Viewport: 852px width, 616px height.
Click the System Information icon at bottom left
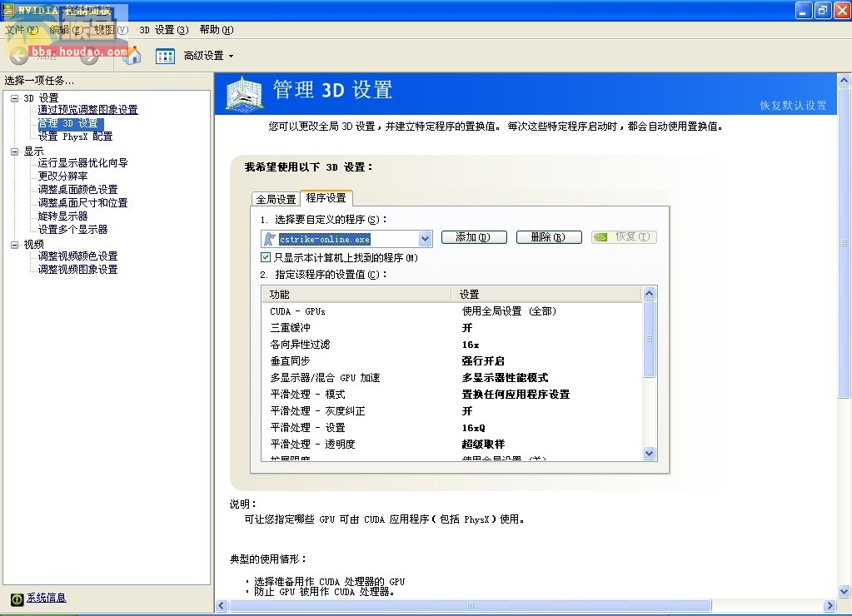17,599
